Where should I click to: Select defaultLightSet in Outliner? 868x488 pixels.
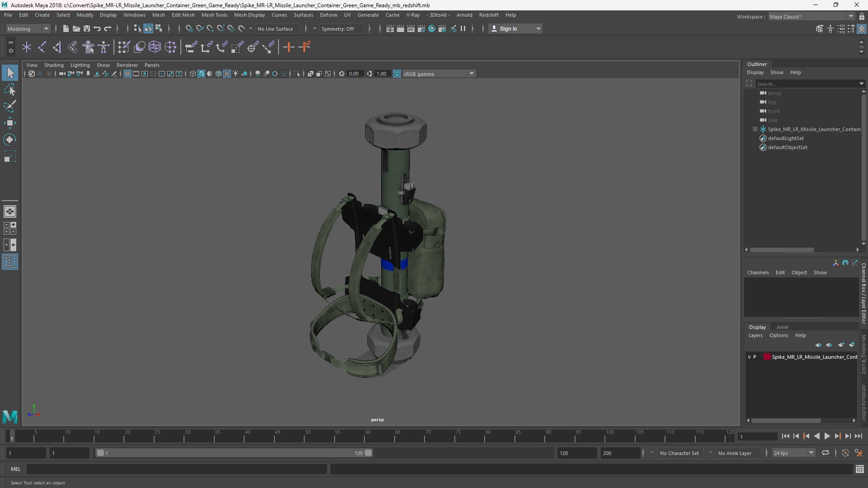786,138
